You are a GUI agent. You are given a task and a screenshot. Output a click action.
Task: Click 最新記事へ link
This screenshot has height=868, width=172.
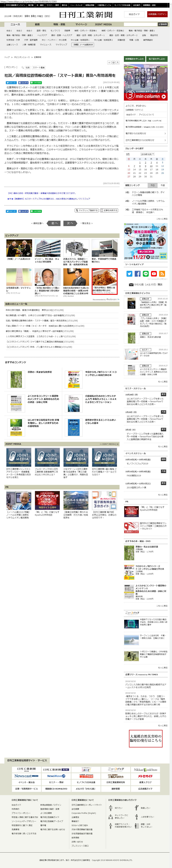click(x=38, y=223)
